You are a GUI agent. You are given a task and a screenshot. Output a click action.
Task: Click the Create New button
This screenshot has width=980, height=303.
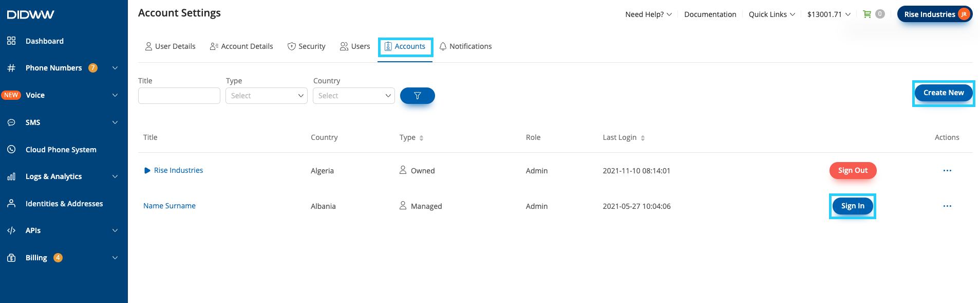pyautogui.click(x=944, y=93)
